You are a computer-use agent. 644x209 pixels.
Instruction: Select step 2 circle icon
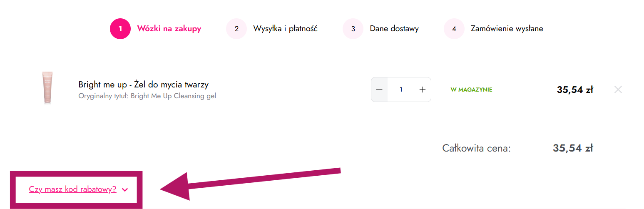[236, 29]
